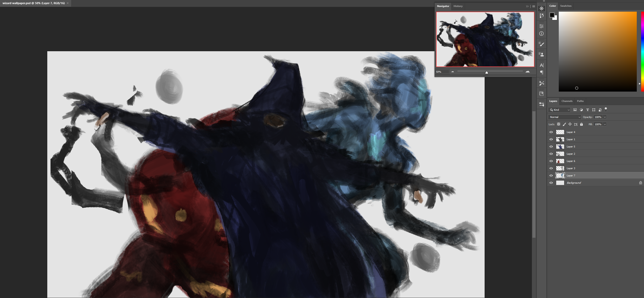Viewport: 644px width, 298px height.
Task: Open the Normal blend mode dropdown
Action: [x=564, y=117]
